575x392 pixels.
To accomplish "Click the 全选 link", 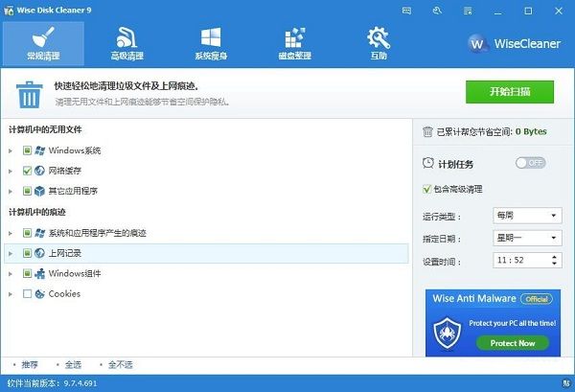I will tap(73, 365).
